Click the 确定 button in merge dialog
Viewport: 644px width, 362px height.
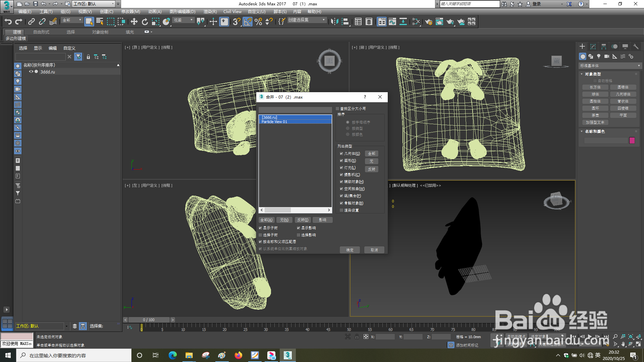(350, 250)
